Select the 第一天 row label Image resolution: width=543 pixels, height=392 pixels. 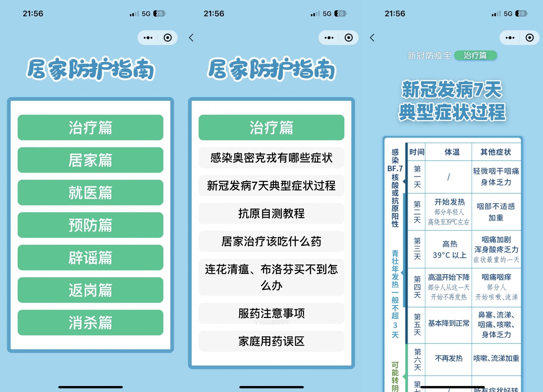tap(417, 177)
